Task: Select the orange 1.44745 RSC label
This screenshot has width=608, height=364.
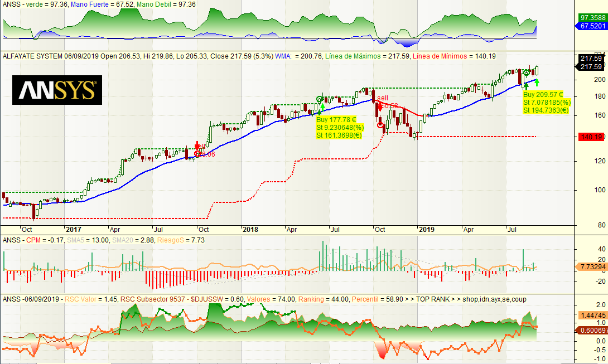Action: [593, 315]
